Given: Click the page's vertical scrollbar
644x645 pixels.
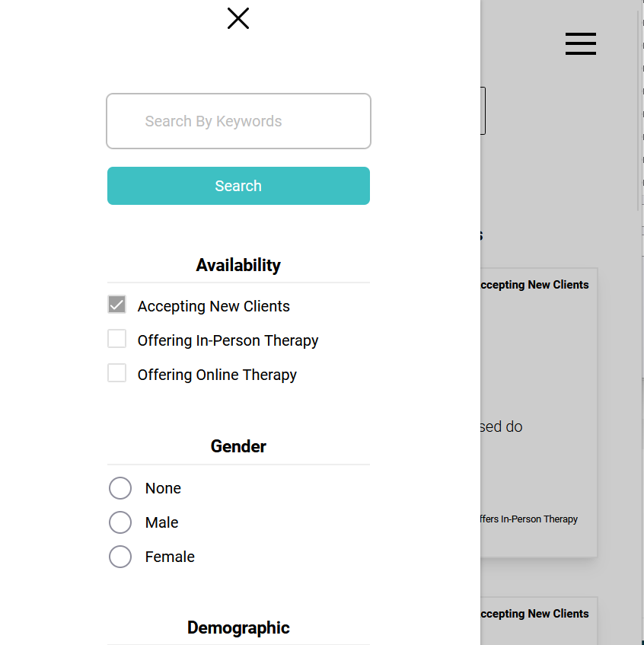Looking at the screenshot, I should [639, 107].
